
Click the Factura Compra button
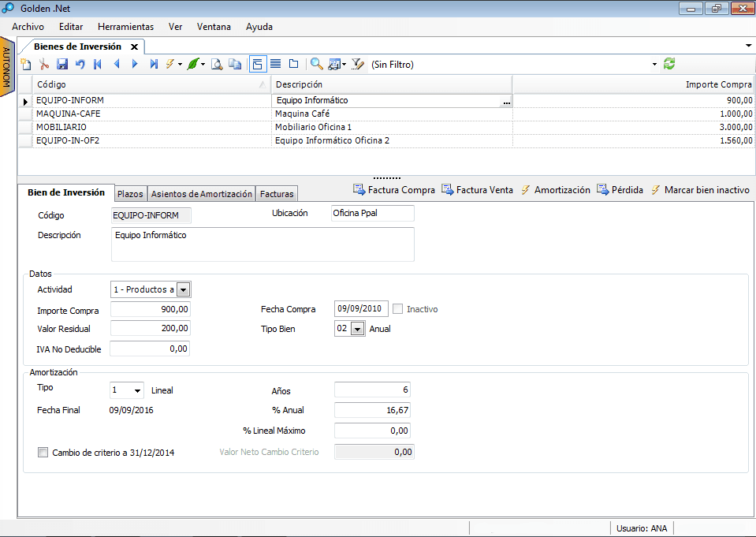pos(393,190)
